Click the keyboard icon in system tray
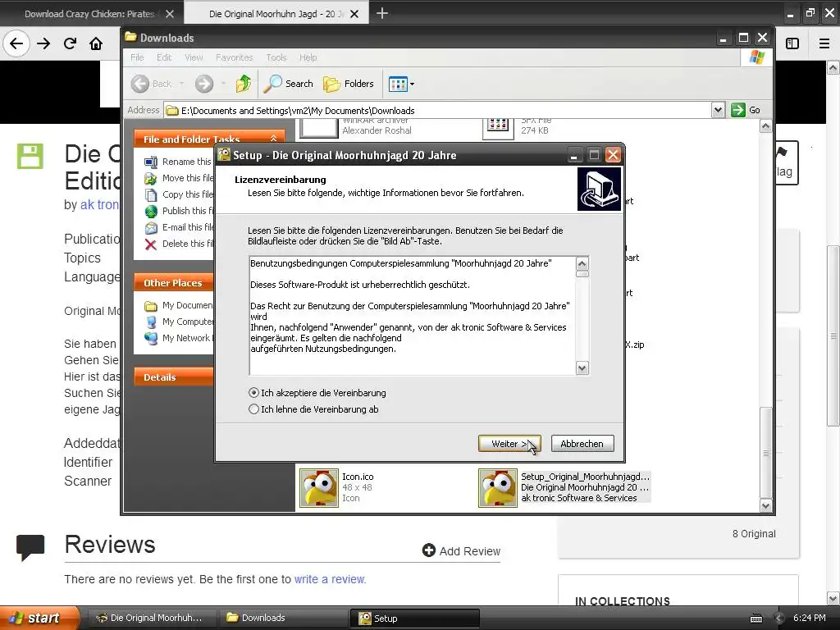This screenshot has width=840, height=630. [756, 619]
